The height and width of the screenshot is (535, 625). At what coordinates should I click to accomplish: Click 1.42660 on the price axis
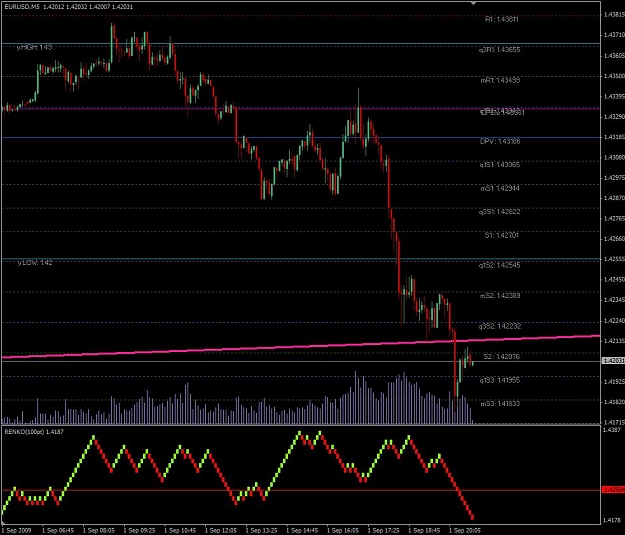(614, 239)
